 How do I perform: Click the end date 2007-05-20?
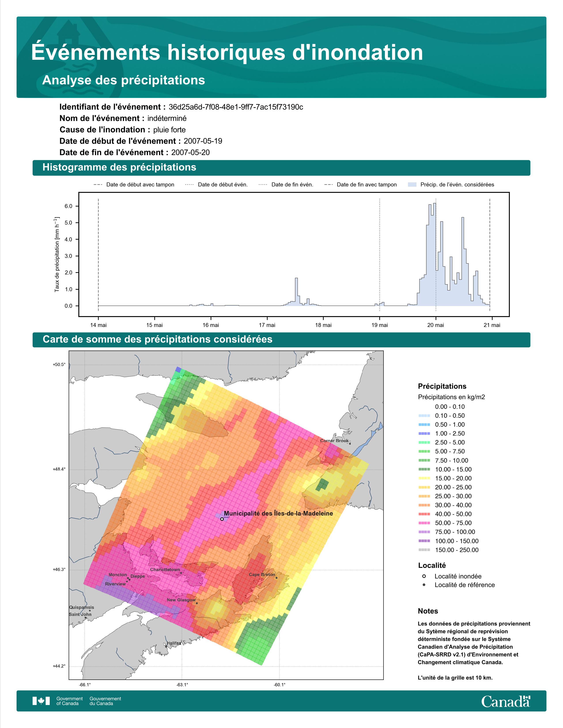click(191, 152)
